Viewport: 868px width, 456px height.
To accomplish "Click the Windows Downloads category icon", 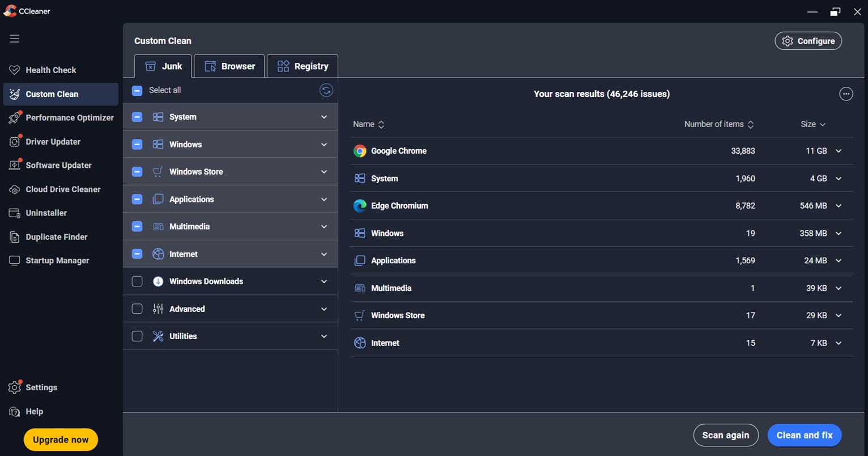I will pyautogui.click(x=158, y=281).
